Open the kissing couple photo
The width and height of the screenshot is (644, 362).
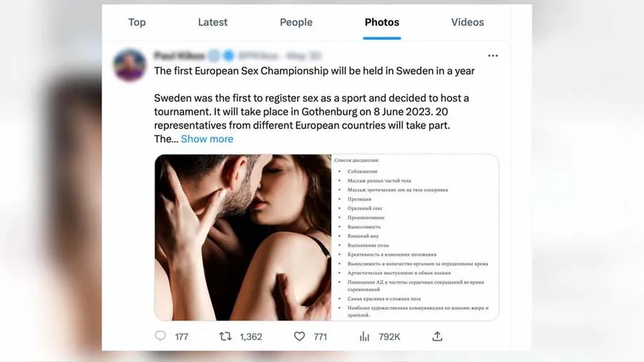243,237
